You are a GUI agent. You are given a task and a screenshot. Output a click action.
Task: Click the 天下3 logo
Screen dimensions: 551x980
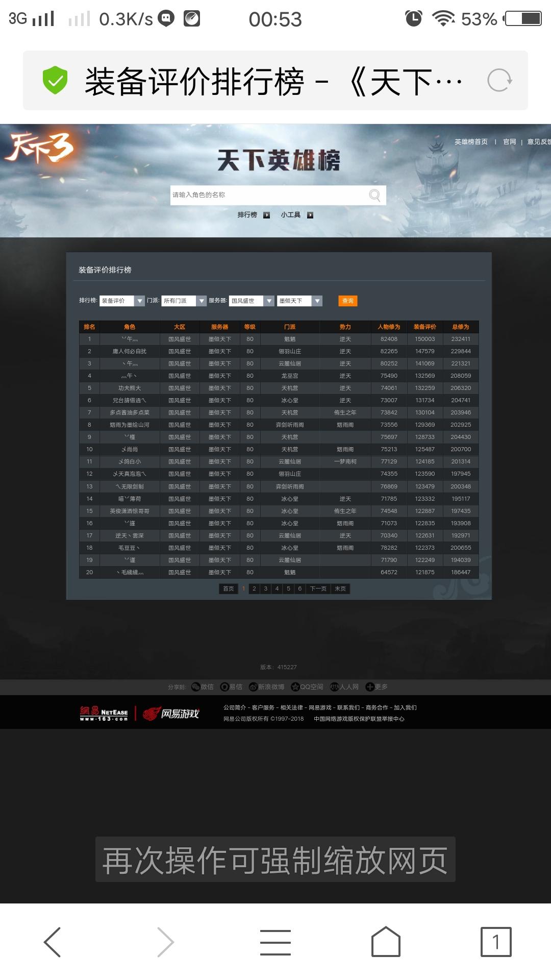pos(41,149)
